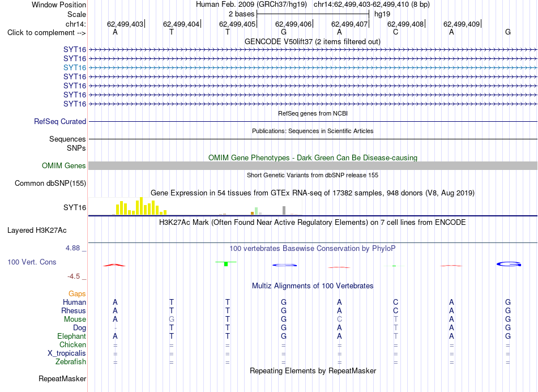Click the Scale label
Screen dimensions: 538x392
pos(76,14)
